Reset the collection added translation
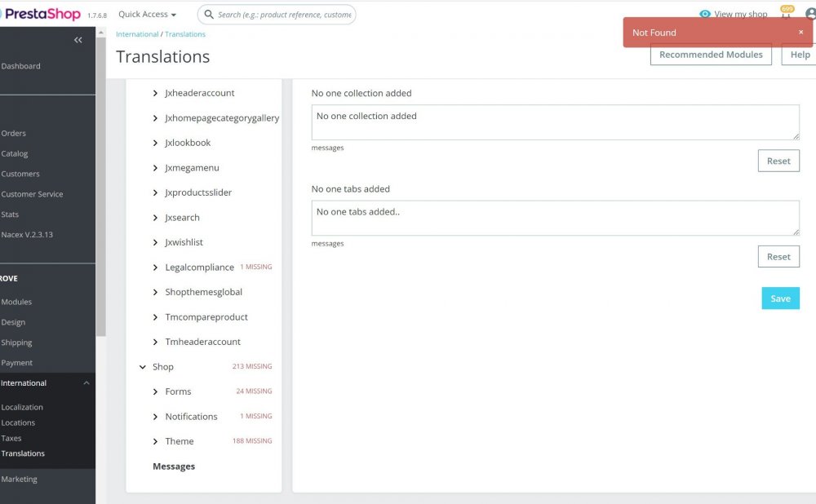The image size is (816, 504). 778,161
